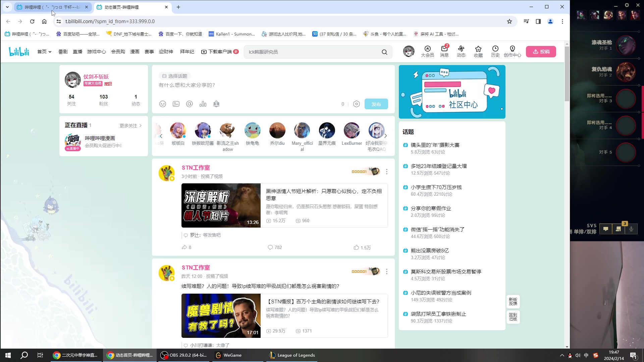Click the Valentine's Day video thumbnail
Image resolution: width=644 pixels, height=362 pixels.
[220, 205]
